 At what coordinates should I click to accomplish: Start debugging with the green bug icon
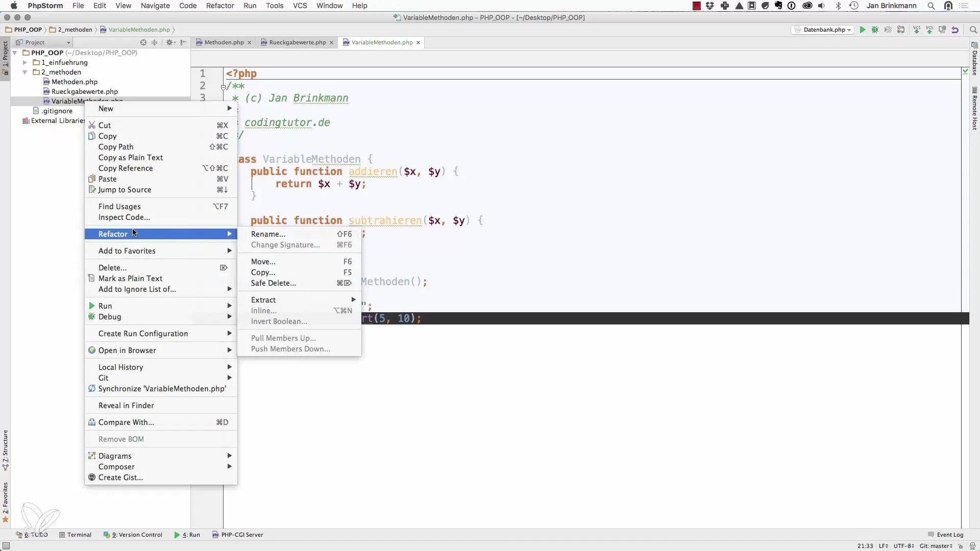[875, 30]
